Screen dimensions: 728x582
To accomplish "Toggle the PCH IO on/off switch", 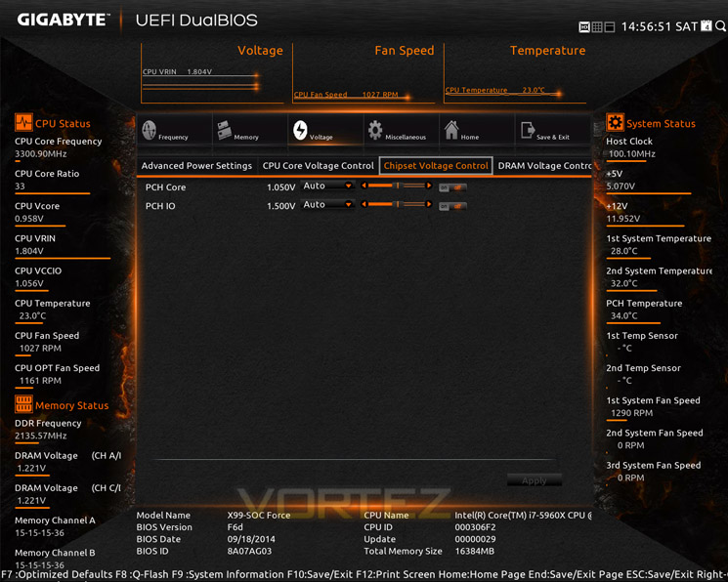I will 452,206.
